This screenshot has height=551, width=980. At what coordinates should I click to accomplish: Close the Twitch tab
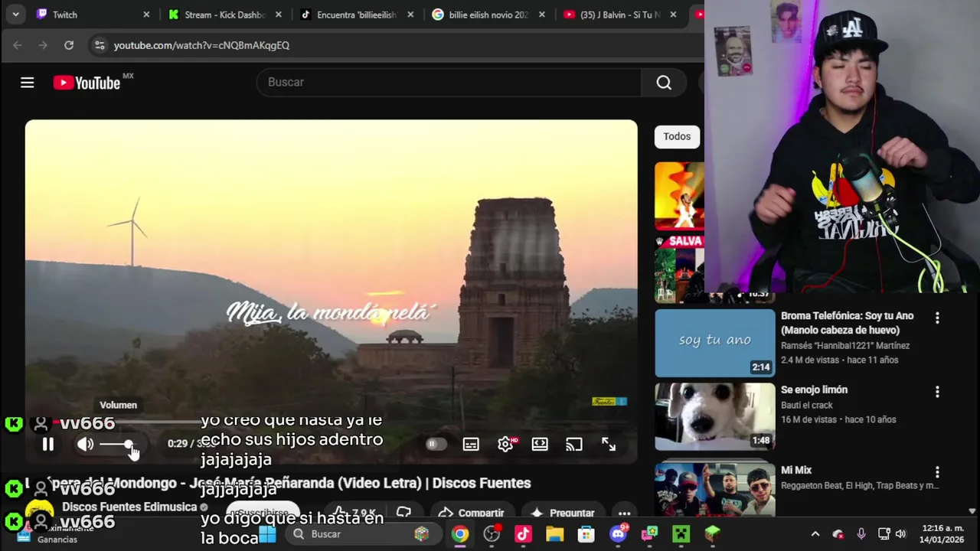(x=146, y=15)
